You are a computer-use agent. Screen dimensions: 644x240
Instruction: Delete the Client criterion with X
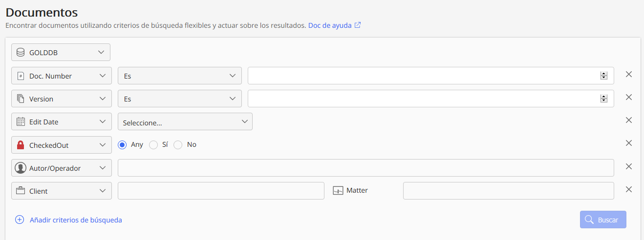(629, 189)
